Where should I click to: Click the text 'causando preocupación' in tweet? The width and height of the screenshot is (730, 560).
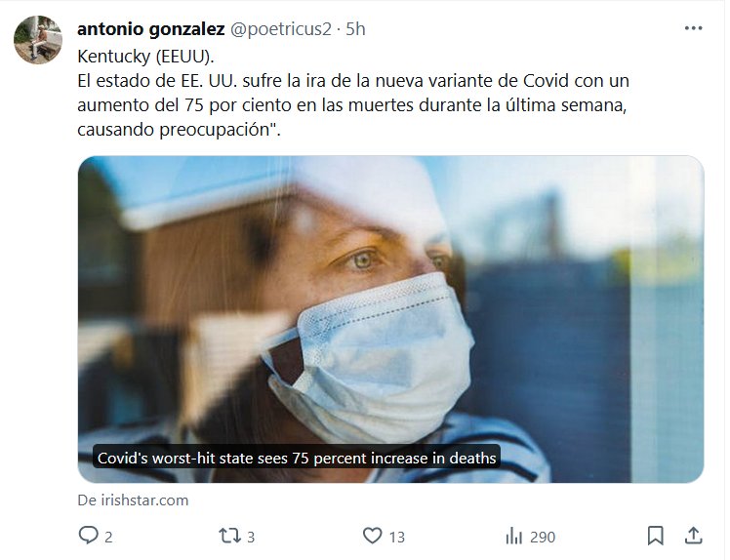point(173,130)
